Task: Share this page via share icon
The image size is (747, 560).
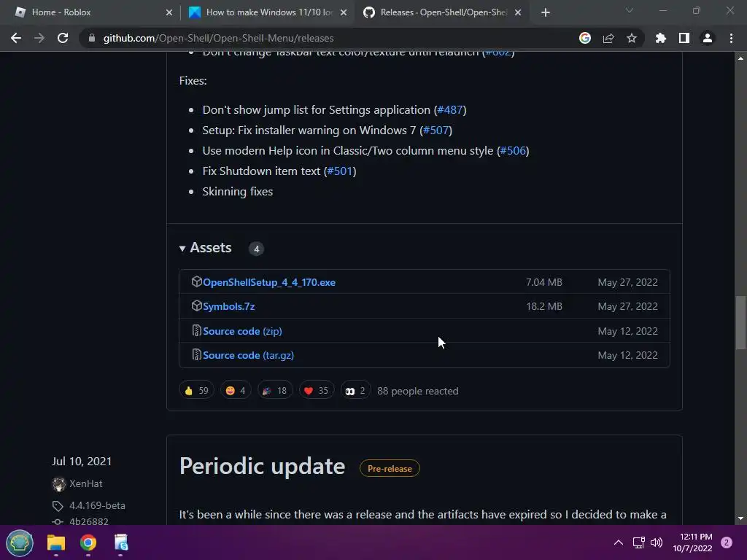Action: point(608,38)
